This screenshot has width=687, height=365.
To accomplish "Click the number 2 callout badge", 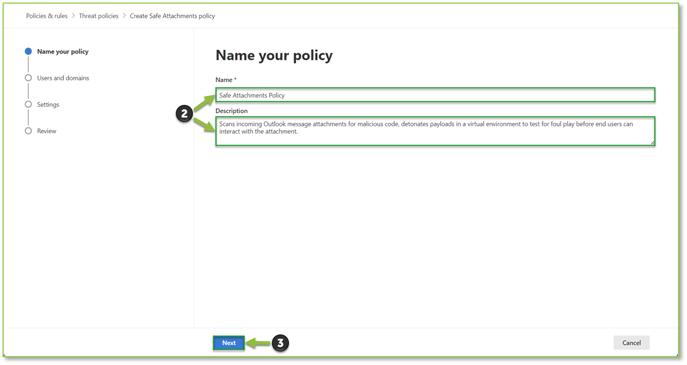I will click(184, 114).
